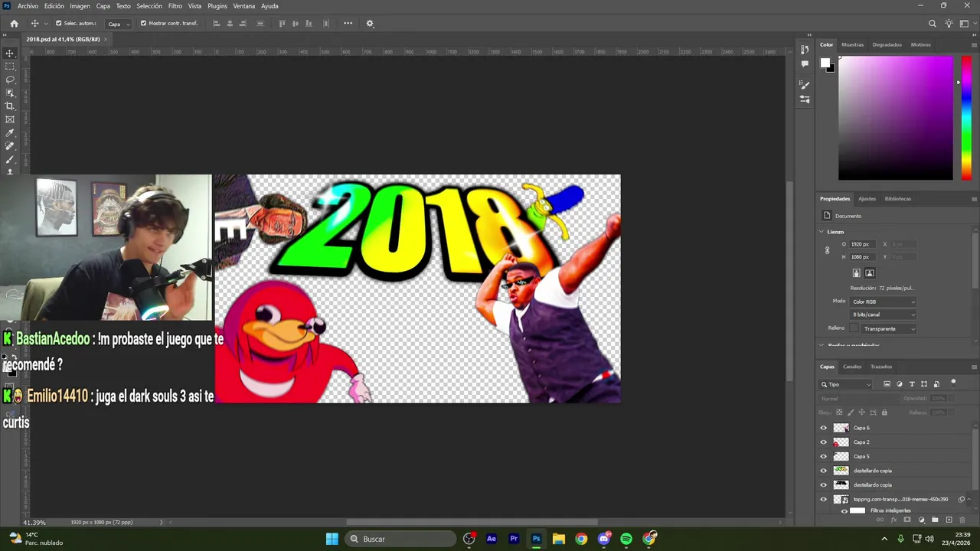Align top edges in options bar

pos(282,24)
